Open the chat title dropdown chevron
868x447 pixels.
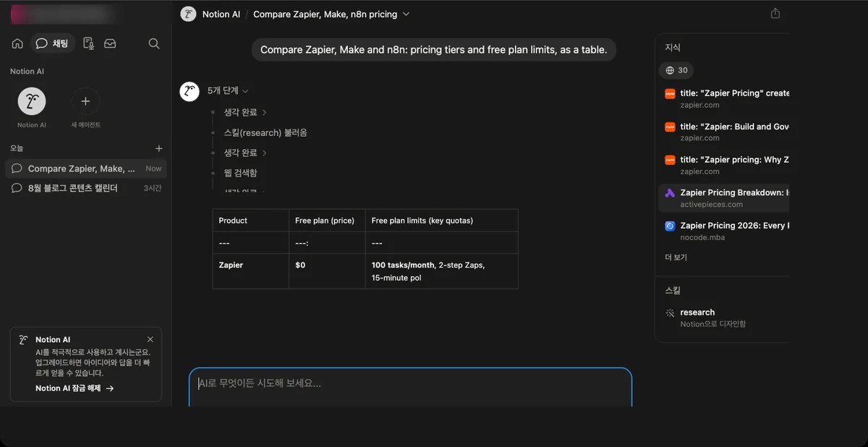click(x=406, y=14)
